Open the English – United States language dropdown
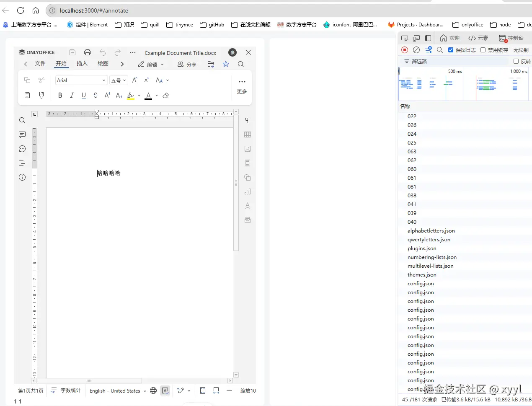 pos(118,390)
